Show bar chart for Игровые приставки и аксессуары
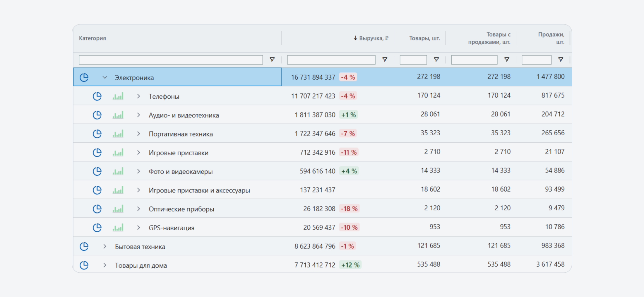The width and height of the screenshot is (644, 297). (x=118, y=190)
